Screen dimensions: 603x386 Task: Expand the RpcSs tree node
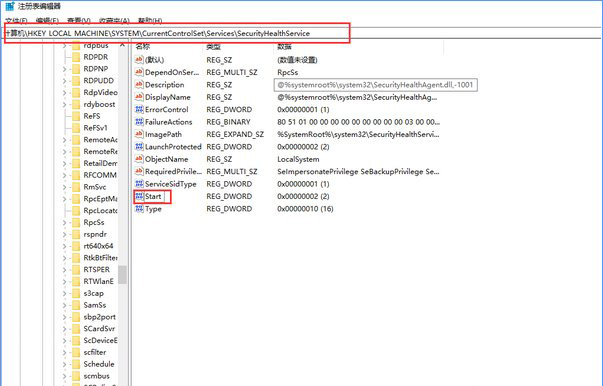click(64, 223)
